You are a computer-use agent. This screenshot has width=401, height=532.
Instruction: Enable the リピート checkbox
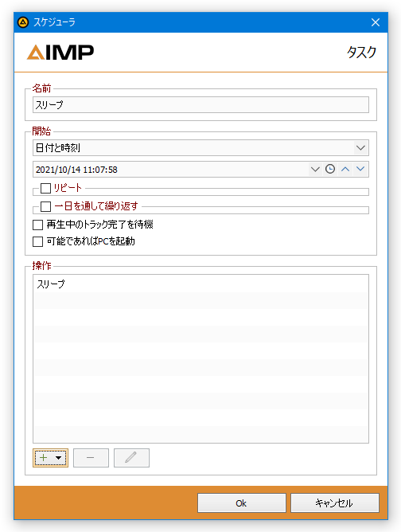point(45,188)
